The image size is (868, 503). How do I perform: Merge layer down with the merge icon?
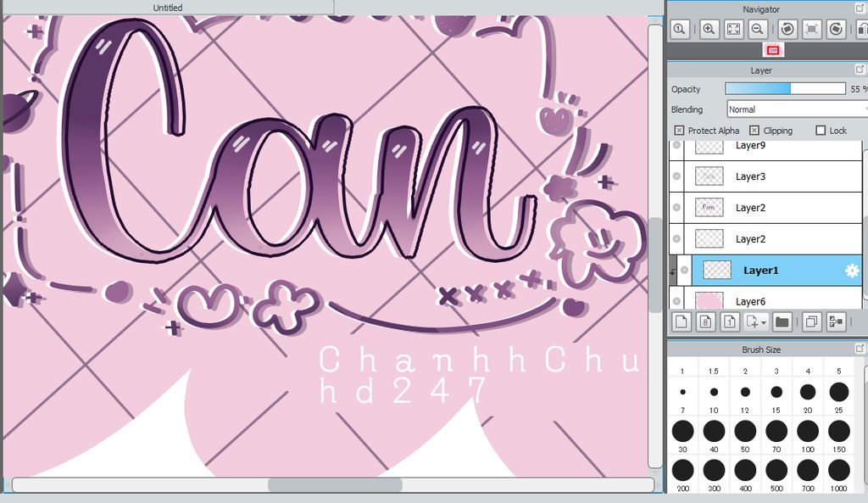(836, 321)
